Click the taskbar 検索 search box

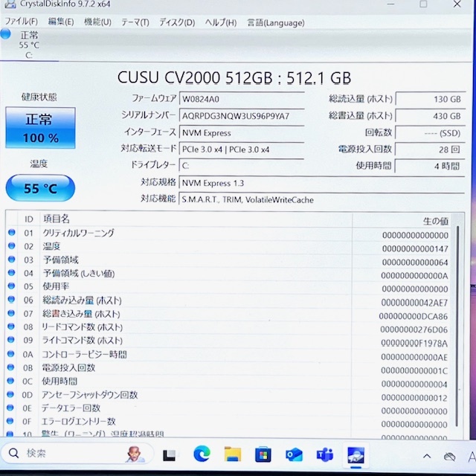[77, 454]
